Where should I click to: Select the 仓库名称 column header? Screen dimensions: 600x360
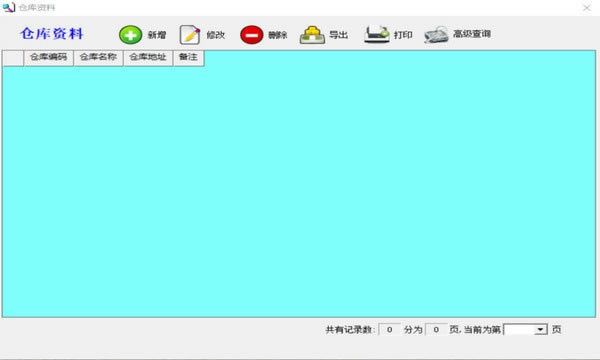pyautogui.click(x=98, y=58)
